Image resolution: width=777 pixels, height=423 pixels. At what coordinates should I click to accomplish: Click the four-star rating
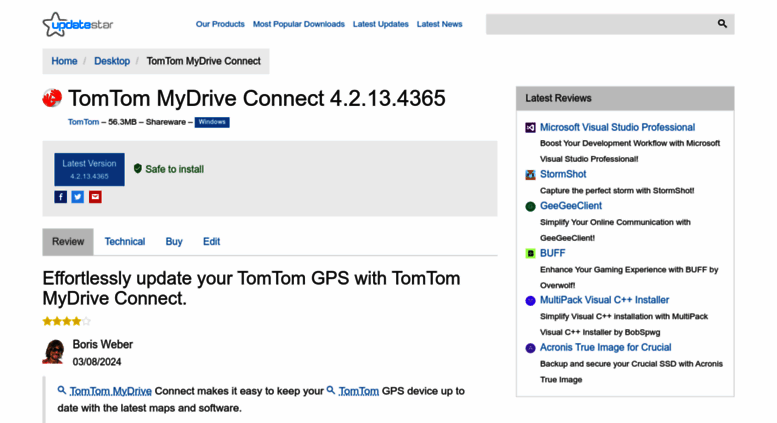click(x=66, y=321)
